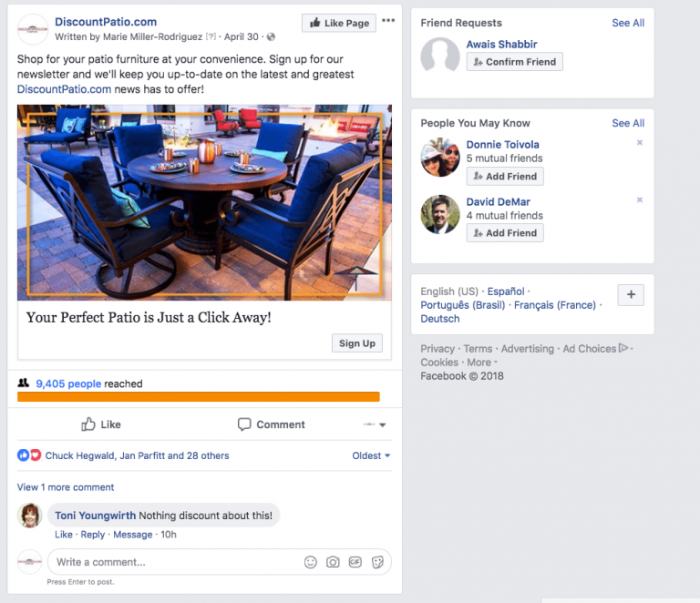
Task: Expand View 1 more comment
Action: coord(66,487)
